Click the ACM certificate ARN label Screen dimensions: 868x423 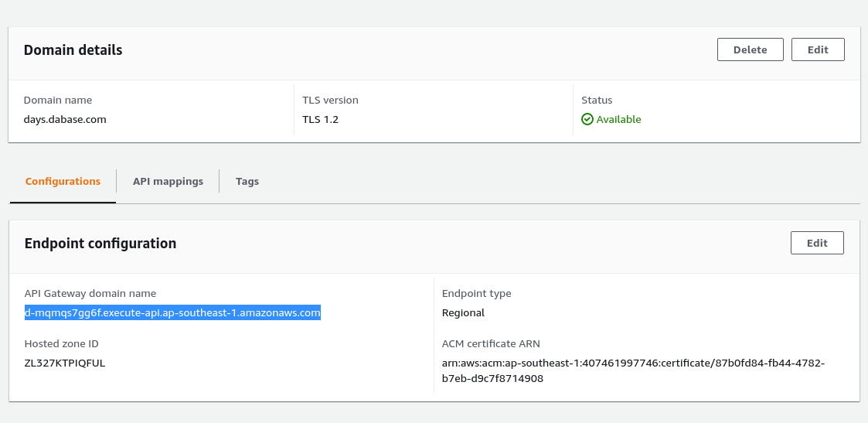point(492,344)
